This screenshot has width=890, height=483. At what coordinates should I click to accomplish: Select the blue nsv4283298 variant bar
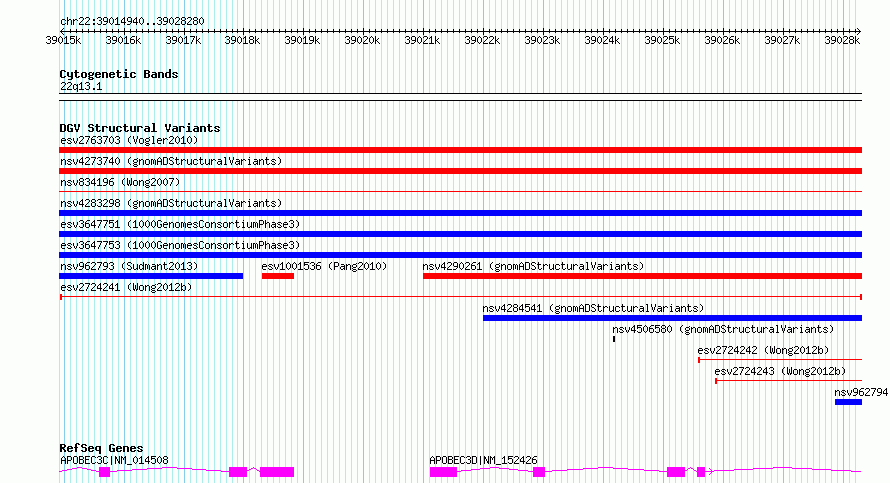(460, 213)
